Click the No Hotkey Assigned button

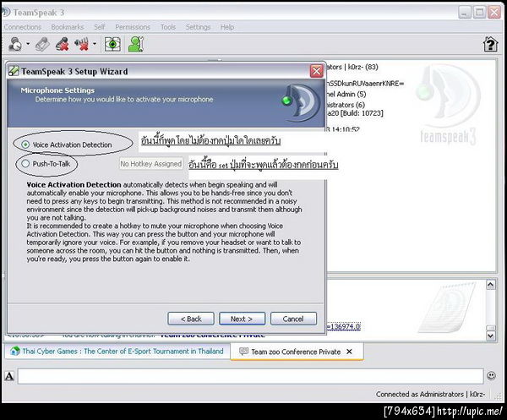151,164
